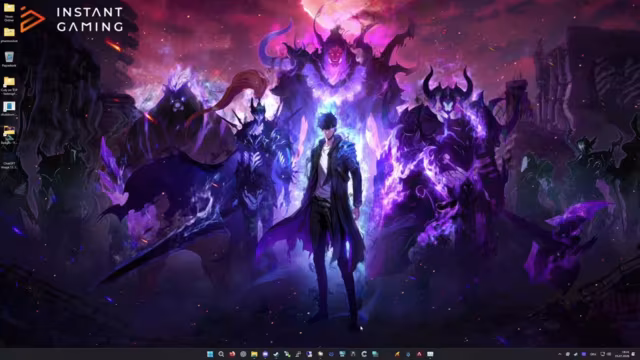Select the shutdown shortcut desktop icon
Image resolution: width=640 pixels, height=360 pixels.
pyautogui.click(x=9, y=109)
